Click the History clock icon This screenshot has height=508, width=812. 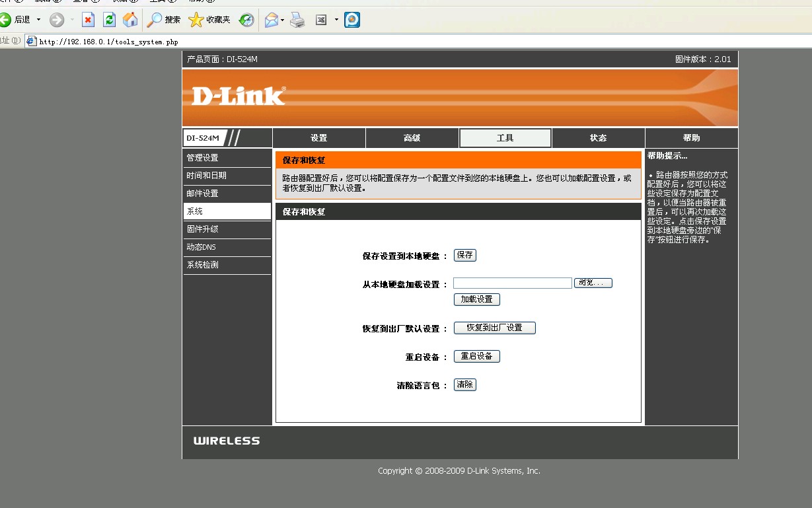(246, 20)
